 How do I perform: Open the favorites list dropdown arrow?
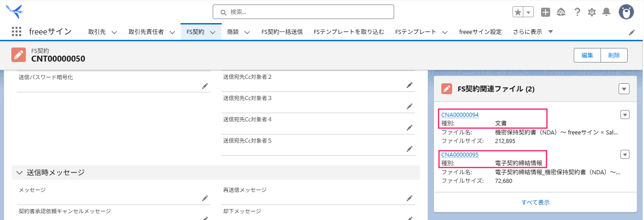(529, 12)
